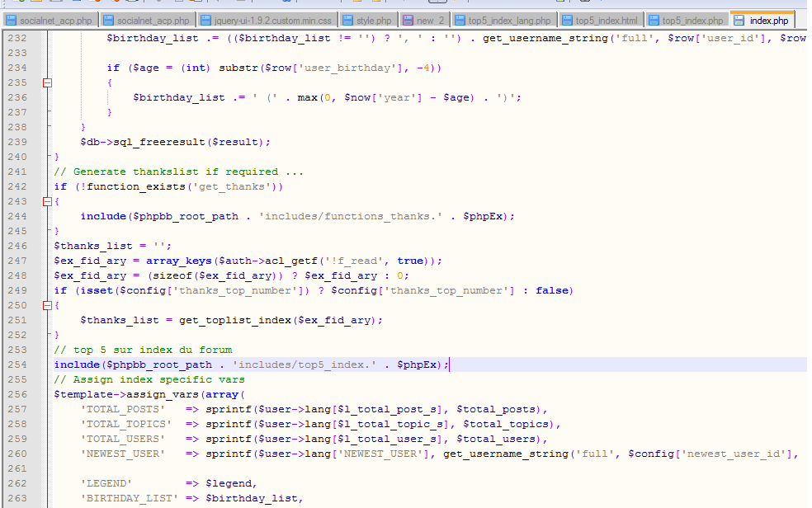812x508 pixels.
Task: Collapse the fold marker at line 250
Action: click(47, 305)
